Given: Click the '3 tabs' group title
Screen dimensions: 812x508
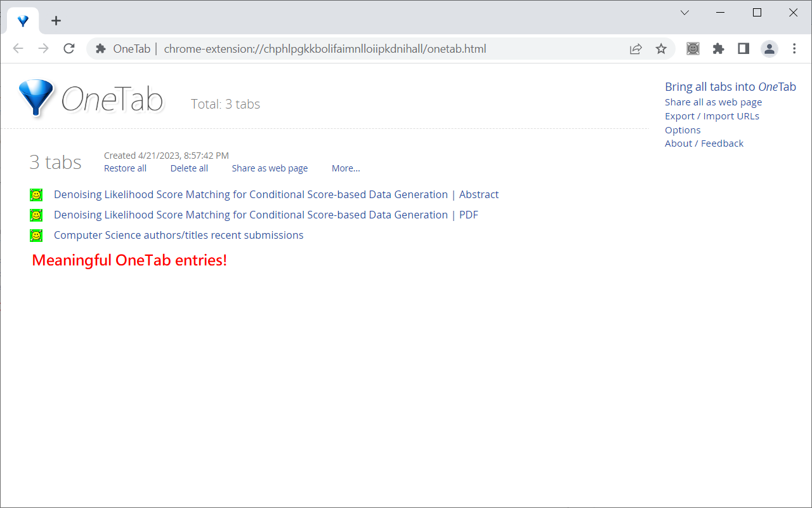Looking at the screenshot, I should 55,163.
